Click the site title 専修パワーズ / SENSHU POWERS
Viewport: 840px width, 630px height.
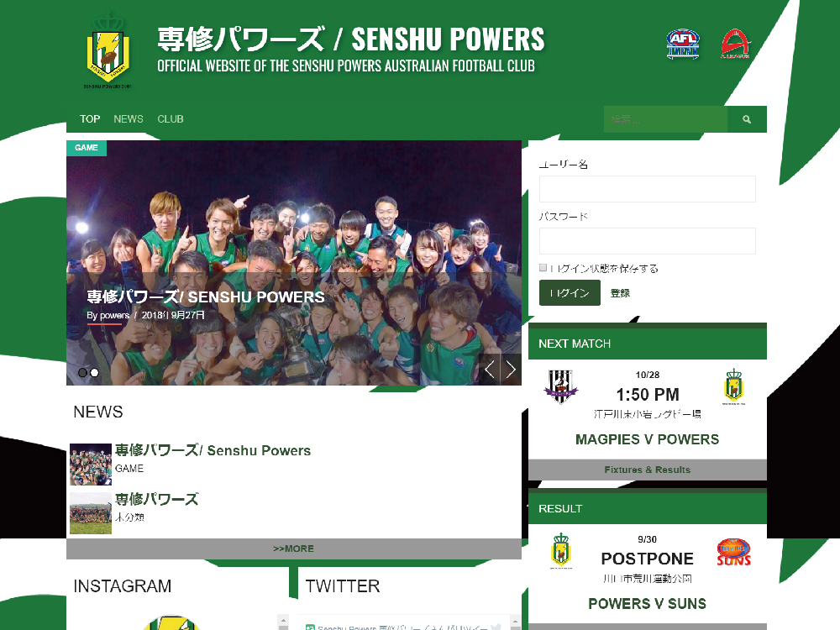351,39
